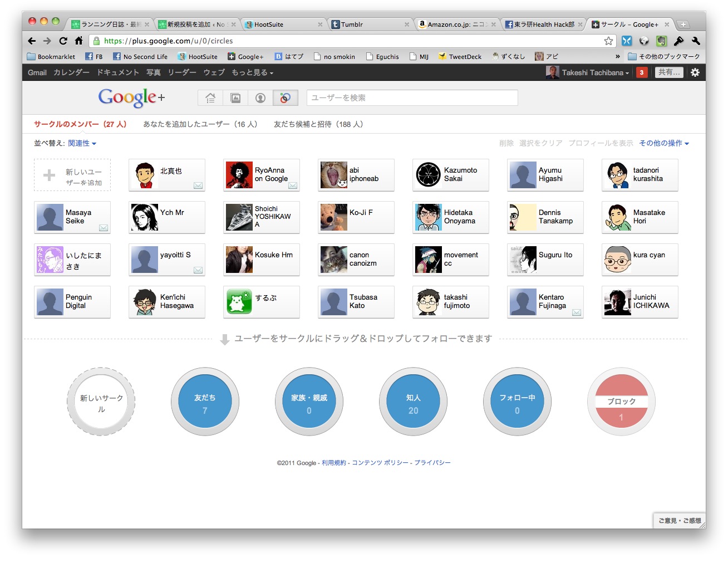Select the Kazumoto Sakai contact card
The height and width of the screenshot is (562, 728).
(x=450, y=175)
